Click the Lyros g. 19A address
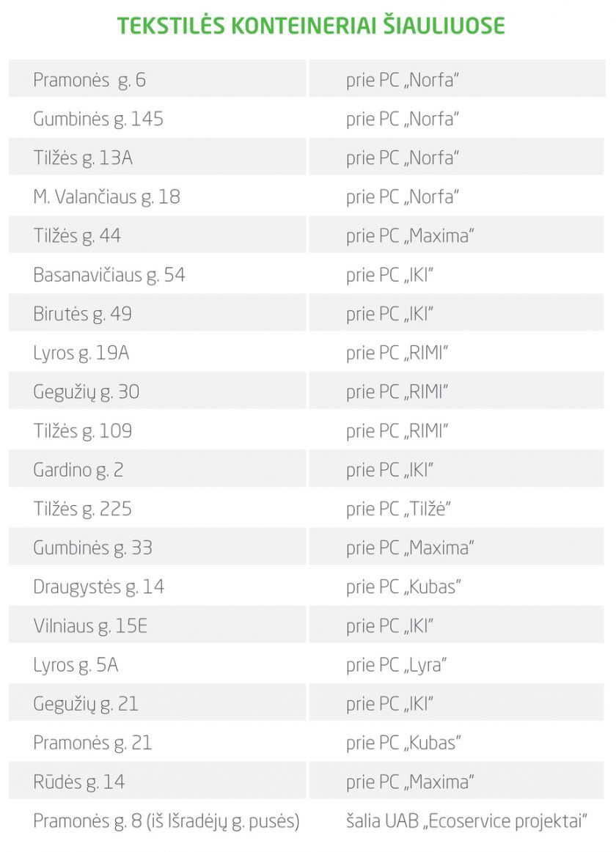Viewport: 616px width, 852px height. [81, 353]
